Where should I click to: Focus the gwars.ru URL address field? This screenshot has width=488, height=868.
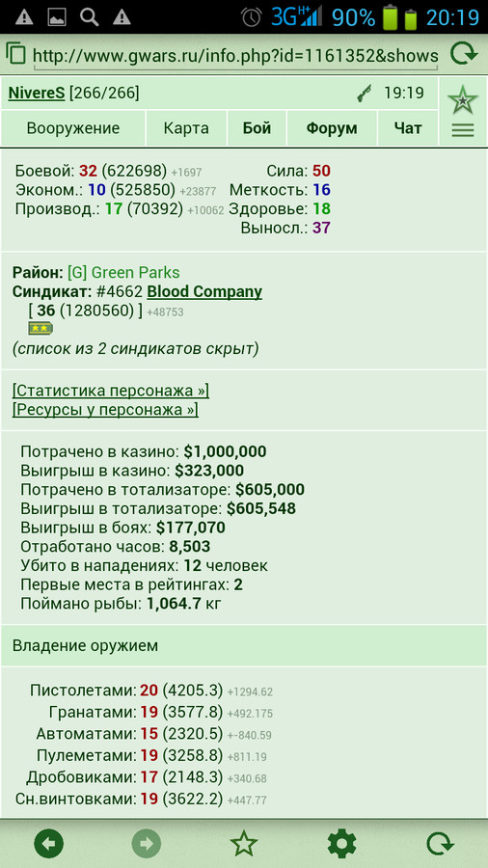[235, 55]
